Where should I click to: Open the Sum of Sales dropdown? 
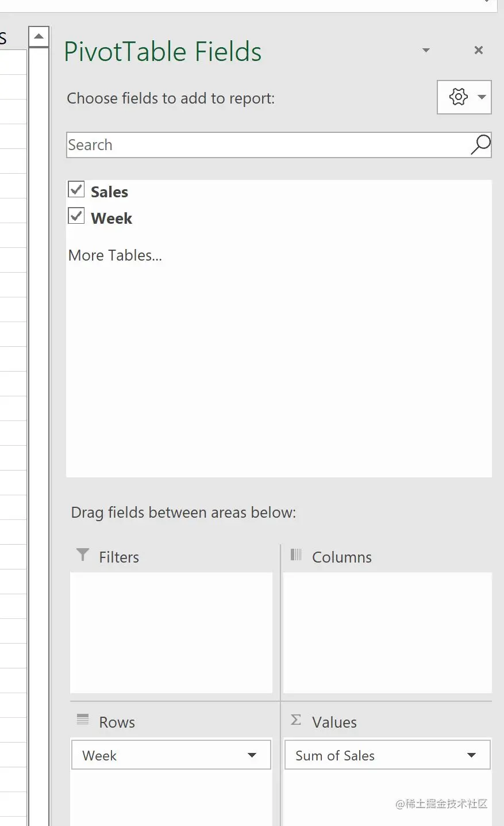[471, 755]
